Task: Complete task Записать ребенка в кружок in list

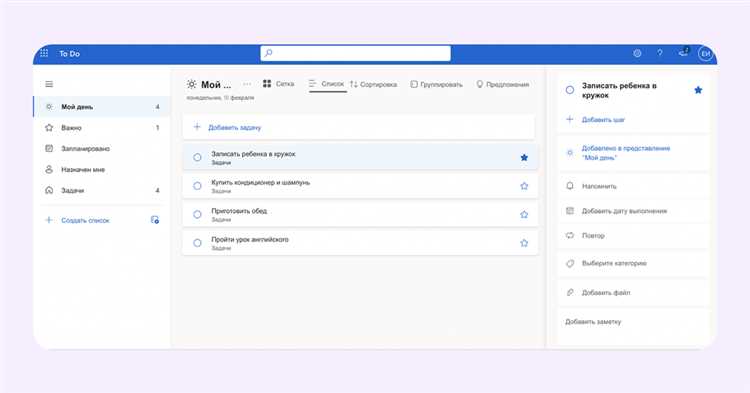Action: pyautogui.click(x=197, y=157)
